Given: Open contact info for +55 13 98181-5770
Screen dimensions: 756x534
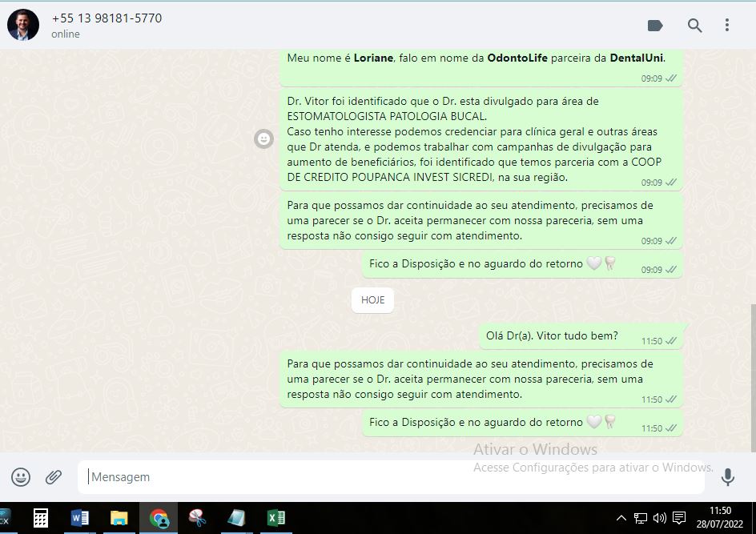Looking at the screenshot, I should (x=107, y=18).
